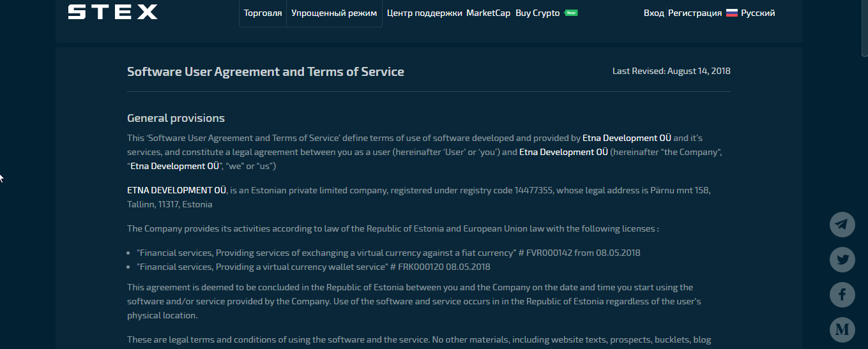Click the Вход login link
The image size is (868, 349).
(654, 13)
